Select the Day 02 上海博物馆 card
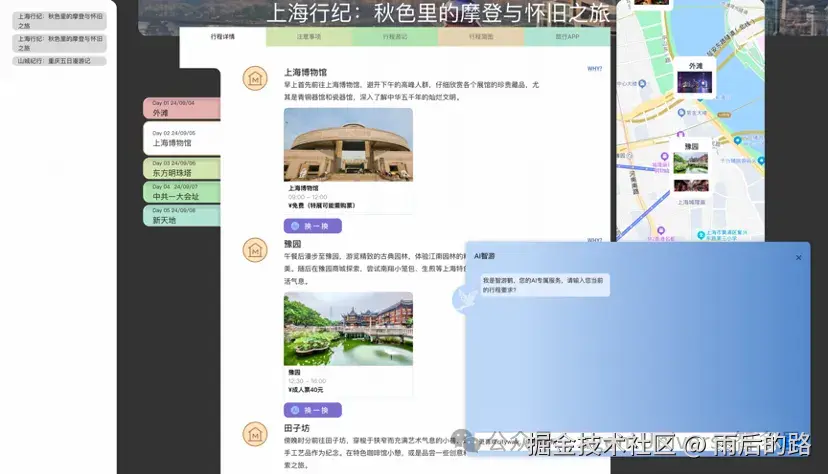The height and width of the screenshot is (474, 828). click(182, 138)
